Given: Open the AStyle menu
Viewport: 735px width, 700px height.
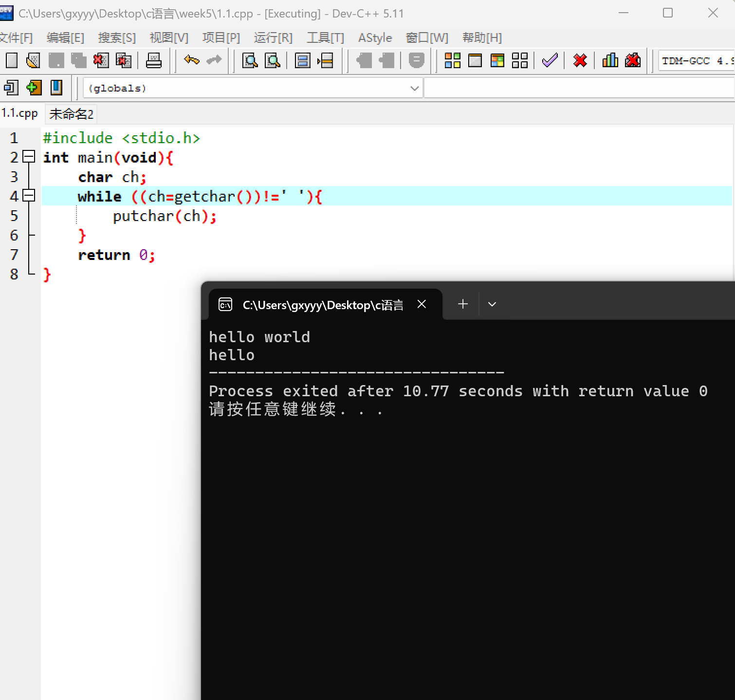Looking at the screenshot, I should (375, 37).
